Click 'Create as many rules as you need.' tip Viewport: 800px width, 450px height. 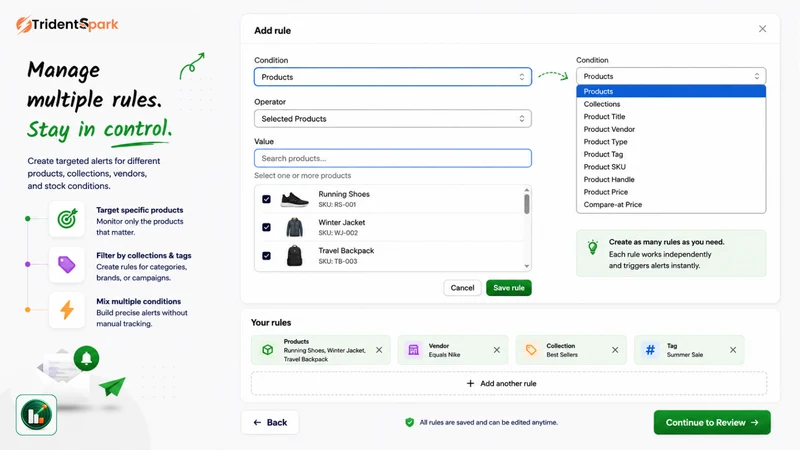(666, 242)
